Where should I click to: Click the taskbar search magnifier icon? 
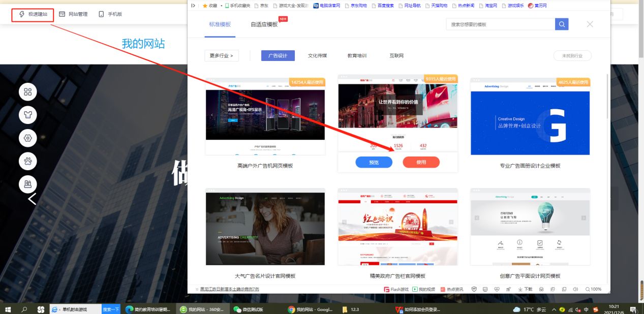click(24, 309)
